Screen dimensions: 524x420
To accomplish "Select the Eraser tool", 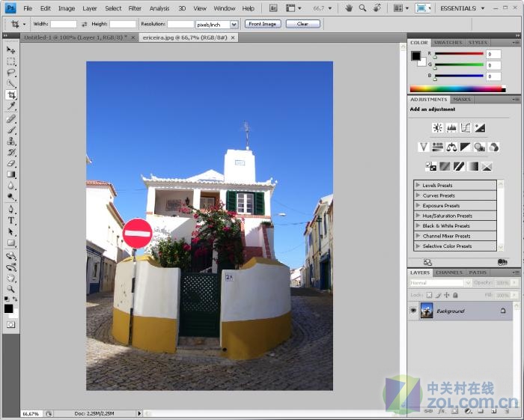I will (x=10, y=163).
